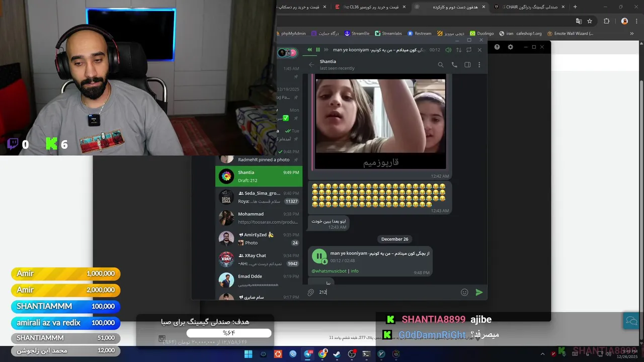Screen dimensions: 644x362
Task: Click the info link under audio message
Action: pos(354,271)
